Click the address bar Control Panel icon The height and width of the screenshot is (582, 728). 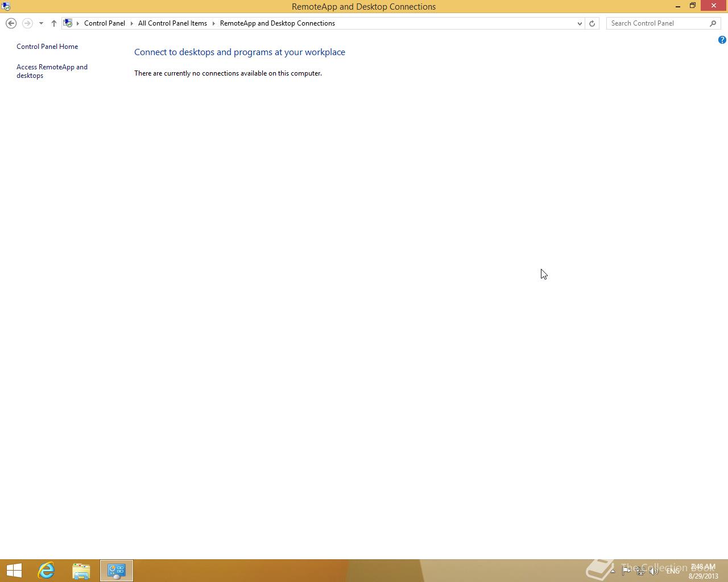[68, 23]
